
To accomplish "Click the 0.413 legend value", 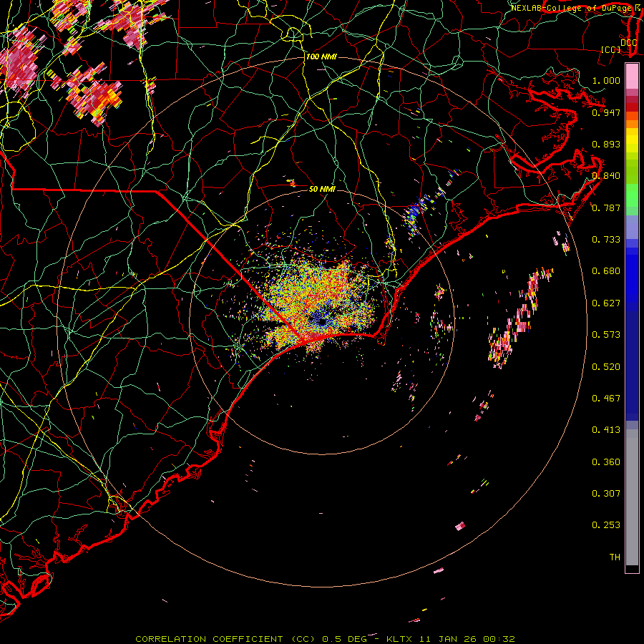I will point(606,430).
